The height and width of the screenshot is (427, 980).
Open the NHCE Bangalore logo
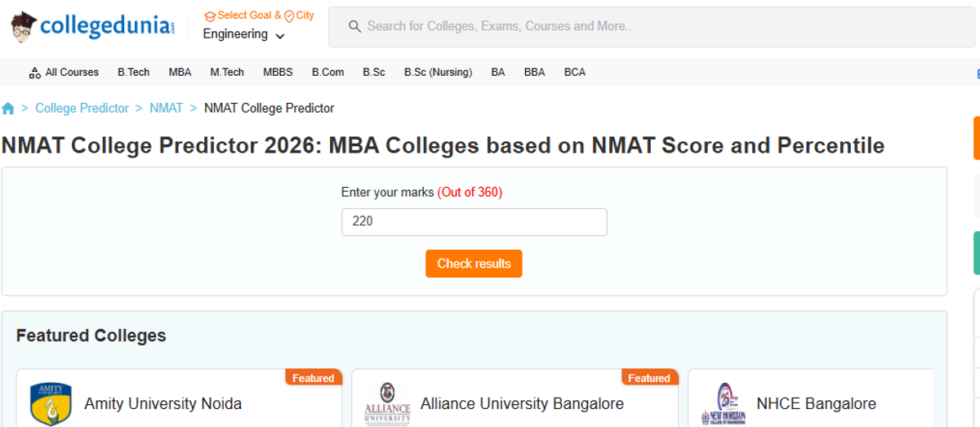723,403
